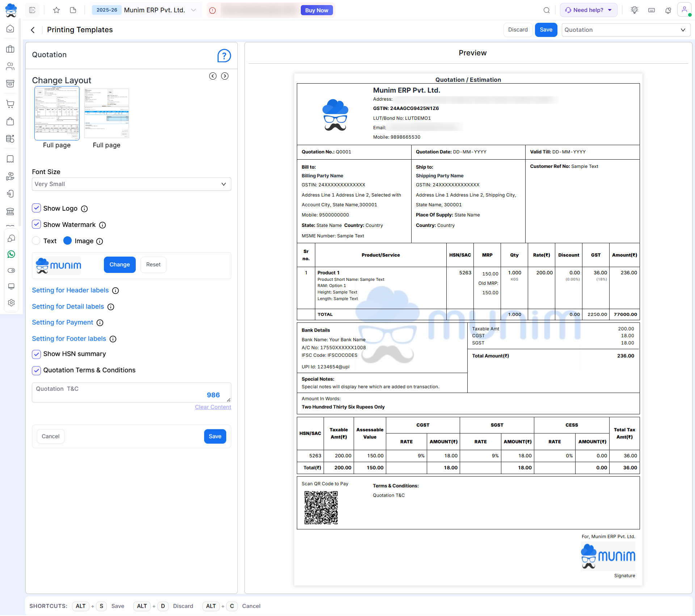The image size is (695, 616).
Task: Click Clear Content link
Action: 213,407
